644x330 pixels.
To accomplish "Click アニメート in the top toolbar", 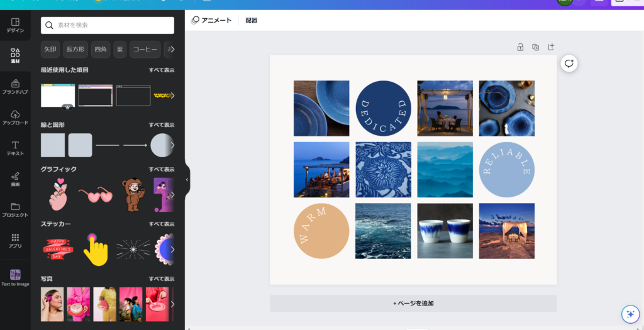I will click(212, 20).
